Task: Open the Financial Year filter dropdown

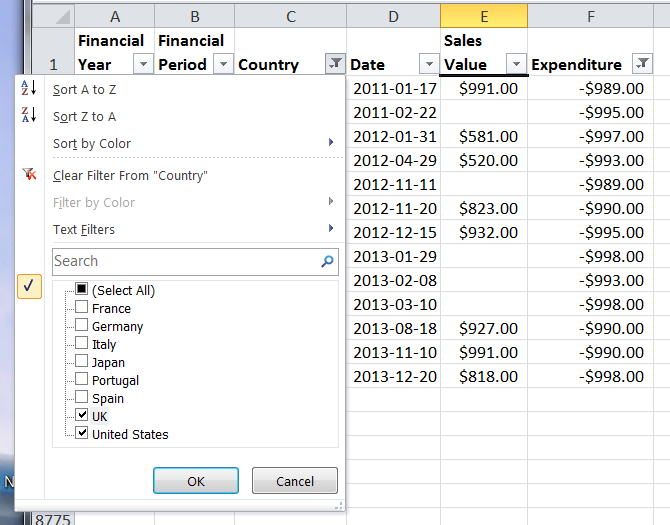Action: [x=142, y=64]
